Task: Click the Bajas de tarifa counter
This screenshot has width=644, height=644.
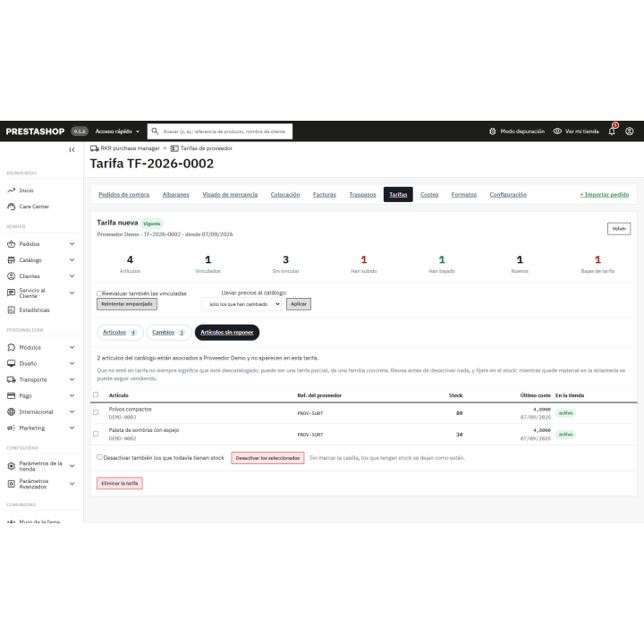Action: [597, 264]
